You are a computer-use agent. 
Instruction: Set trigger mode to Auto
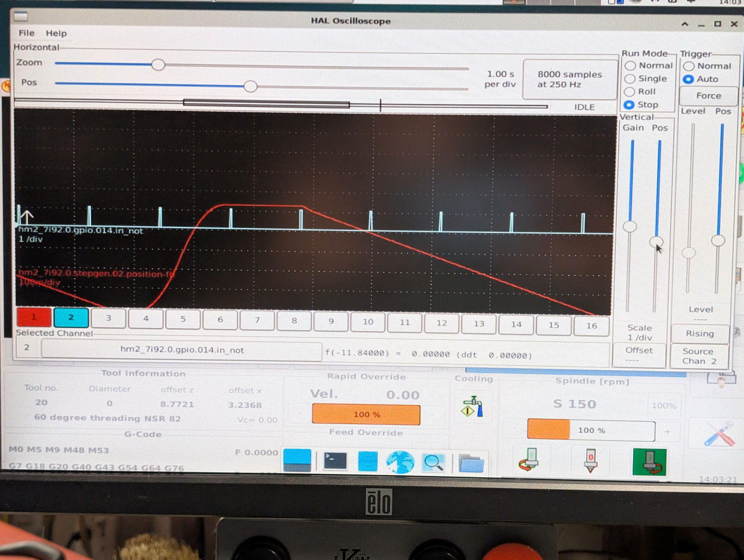701,79
